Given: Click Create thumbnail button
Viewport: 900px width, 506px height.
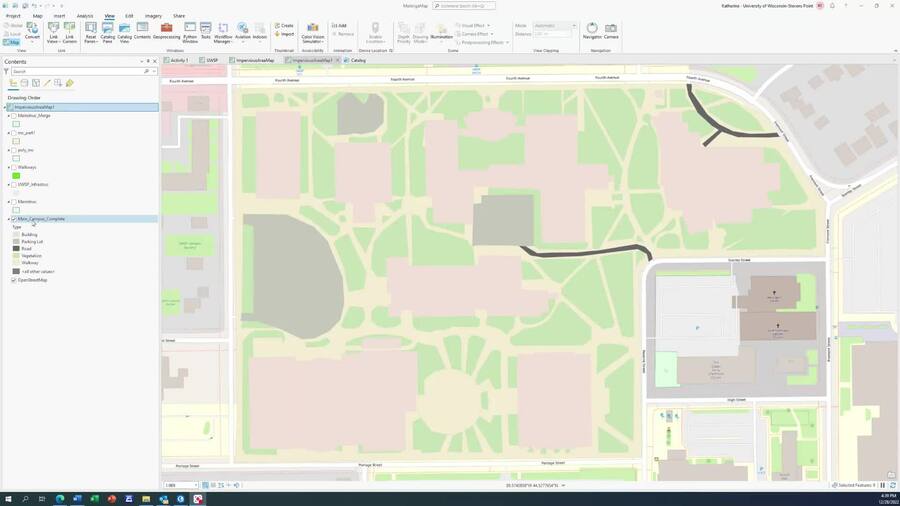Looking at the screenshot, I should click(285, 26).
